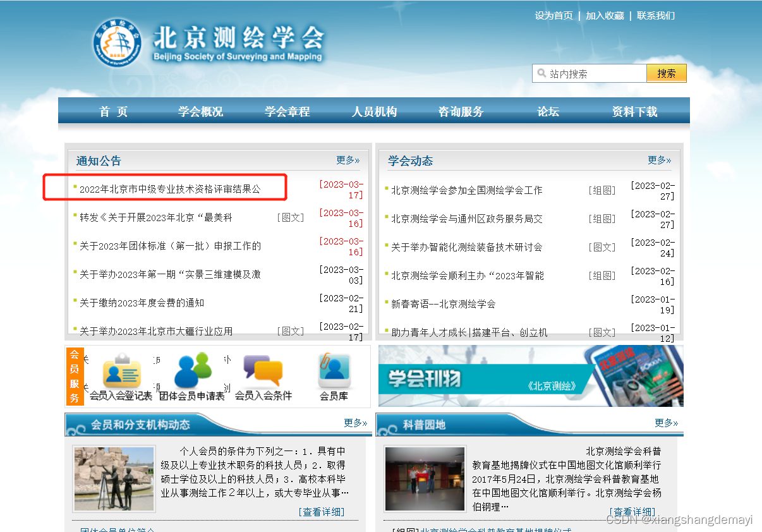Open the 团体会员申请表 icon

[193, 370]
